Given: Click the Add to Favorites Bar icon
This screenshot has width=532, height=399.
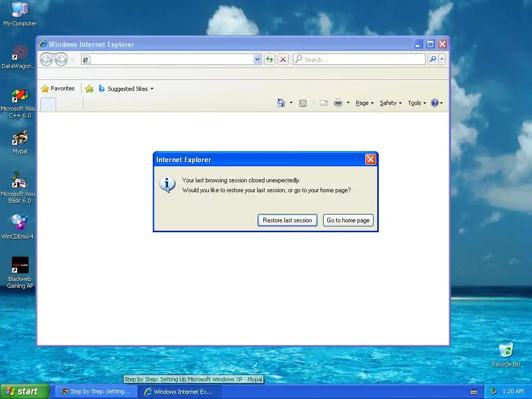Looking at the screenshot, I should tap(89, 88).
